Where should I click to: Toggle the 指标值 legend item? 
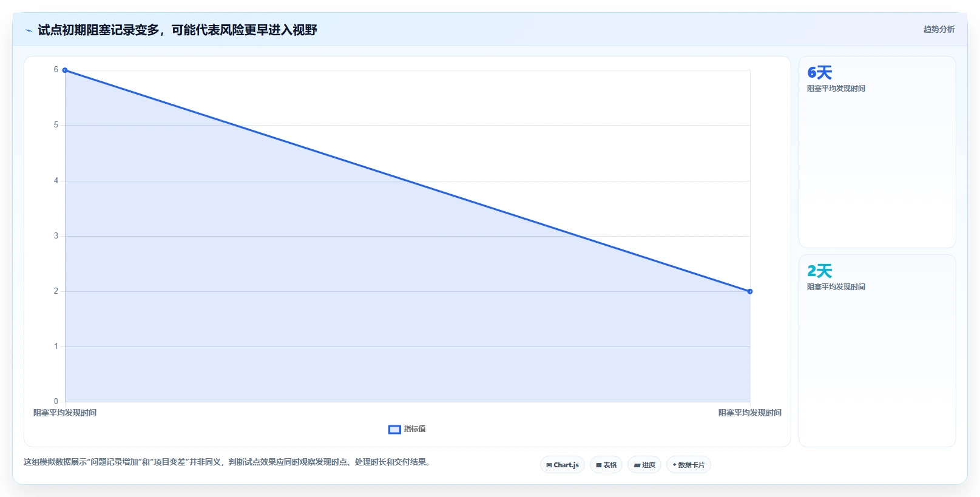(x=407, y=429)
